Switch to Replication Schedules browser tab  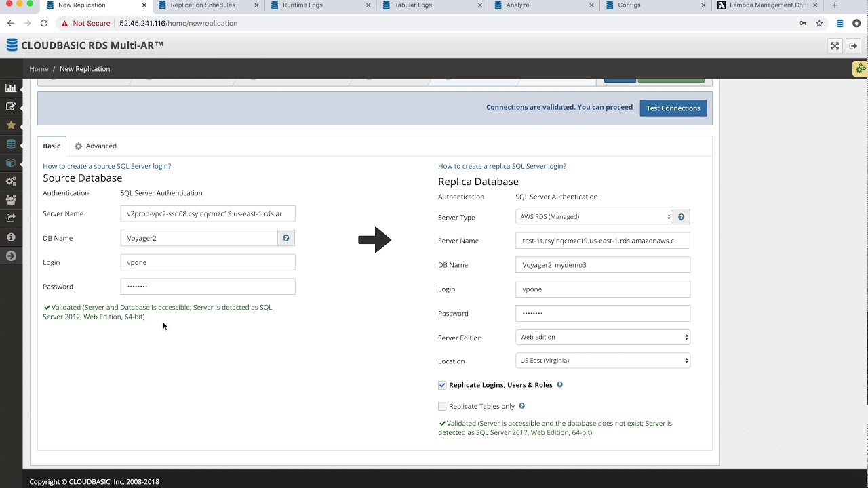coord(203,5)
